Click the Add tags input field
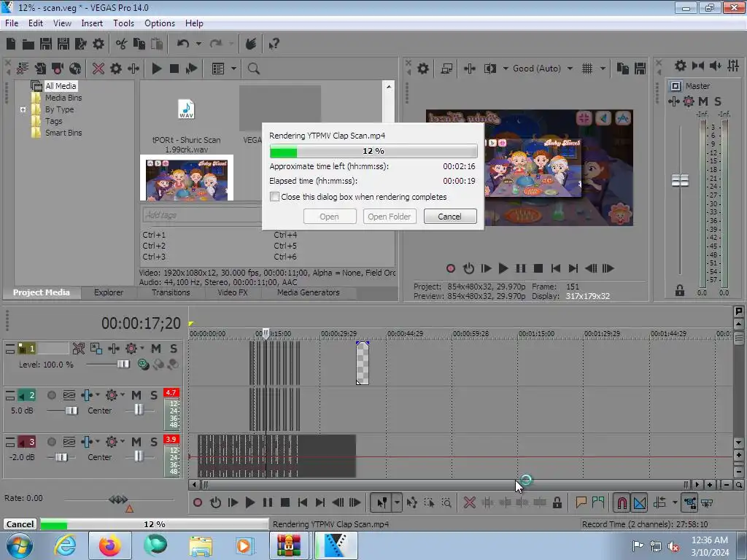 201,215
